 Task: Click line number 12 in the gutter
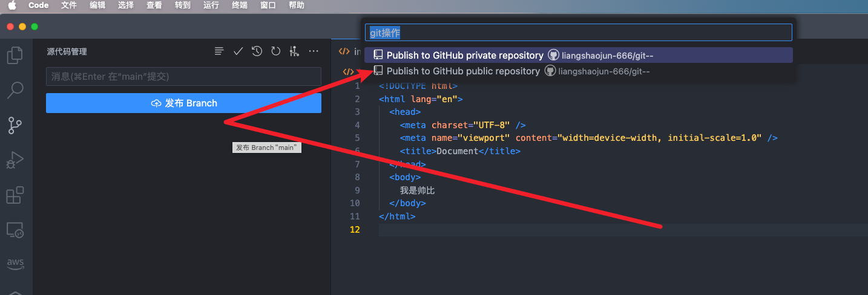[355, 230]
